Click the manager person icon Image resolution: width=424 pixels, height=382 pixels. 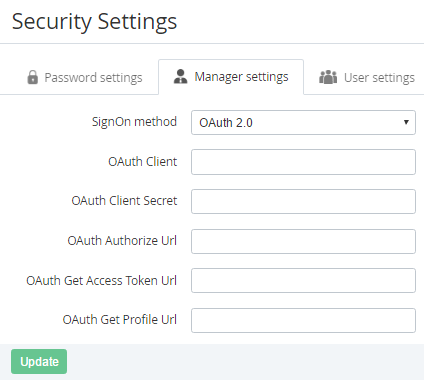(x=181, y=77)
